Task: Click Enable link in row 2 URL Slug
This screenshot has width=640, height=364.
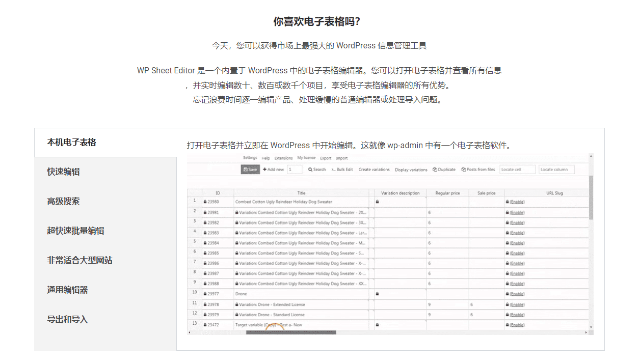Action: click(517, 212)
